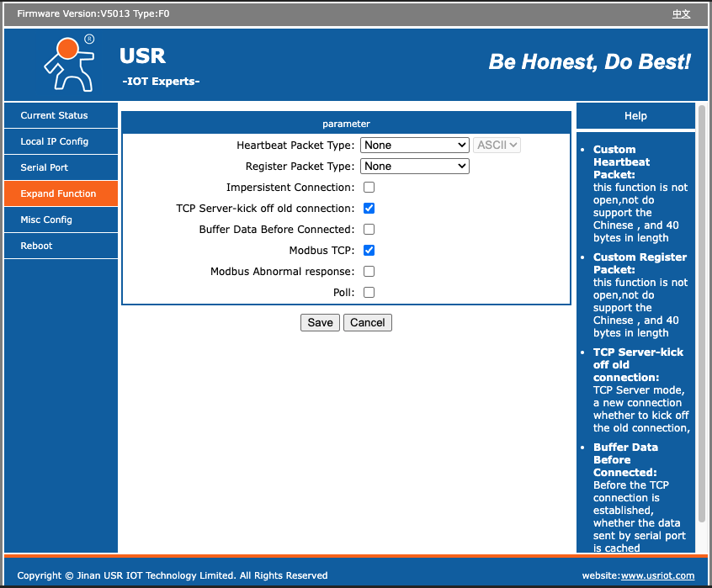Click the Be Honest, Do Best! slogan
The height and width of the screenshot is (588, 712).
[x=589, y=61]
